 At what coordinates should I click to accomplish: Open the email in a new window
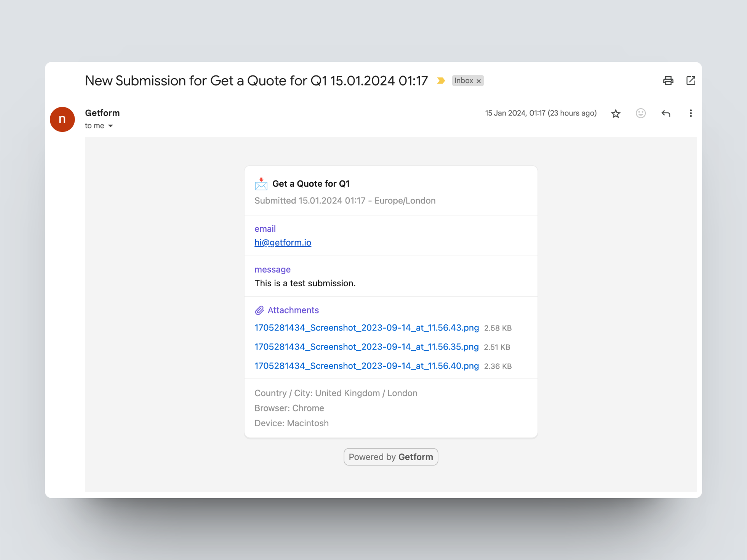(691, 80)
